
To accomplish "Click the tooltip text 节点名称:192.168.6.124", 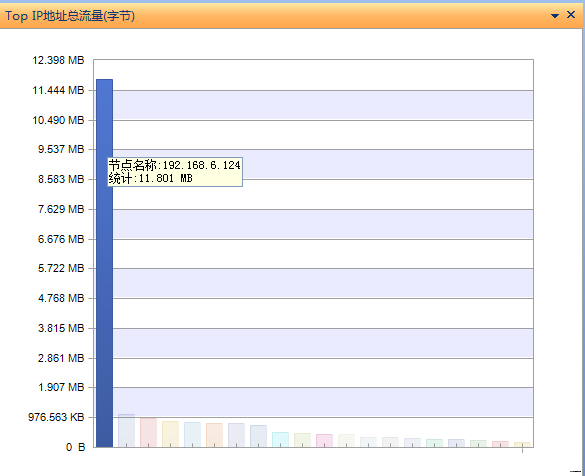I will point(175,165).
